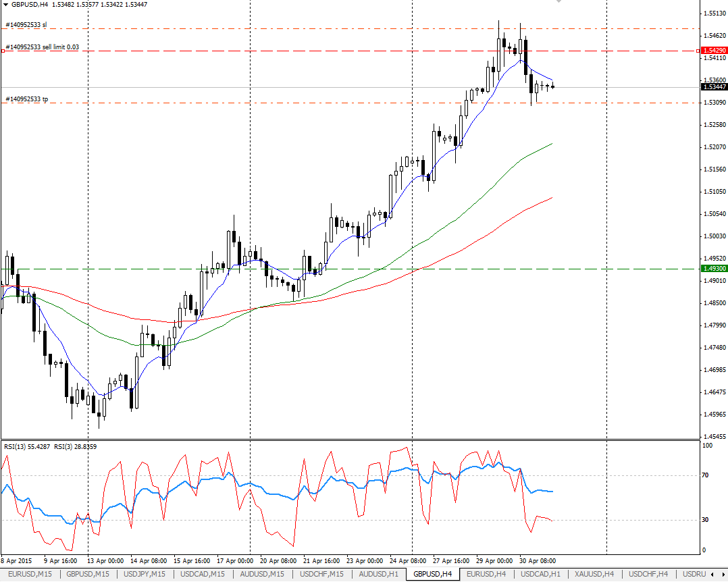Open the GBPUSD,H4 chart title dropdown triangle
Image resolution: width=728 pixels, height=582 pixels.
[5, 4]
